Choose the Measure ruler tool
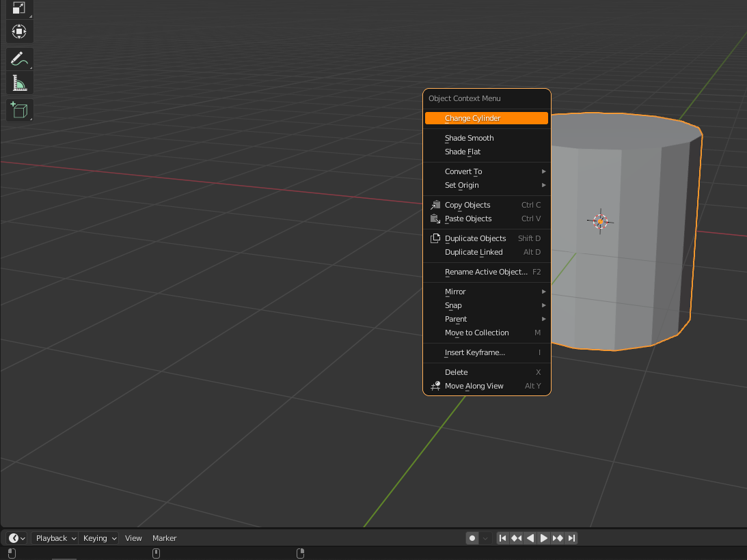This screenshot has height=560, width=747. [19, 83]
